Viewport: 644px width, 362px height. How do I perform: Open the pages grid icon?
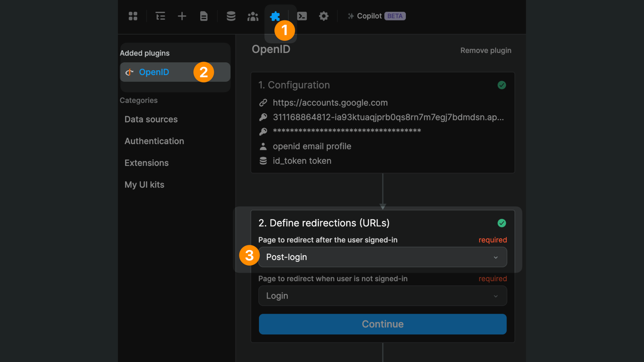pyautogui.click(x=133, y=16)
